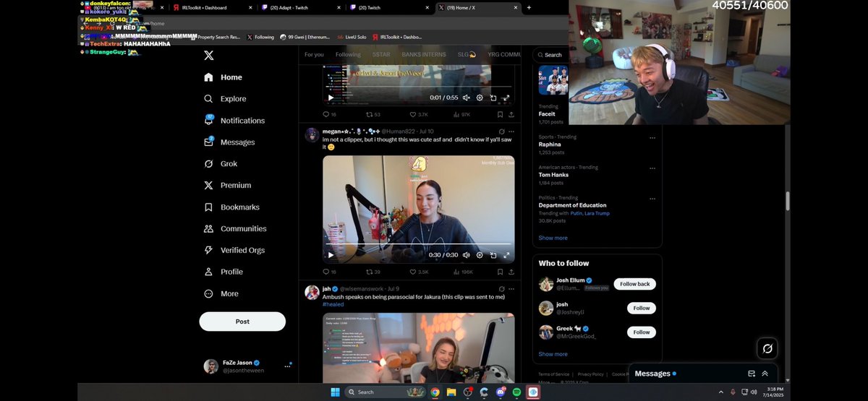Screen dimensions: 868x401
Task: Open Spotify from the taskbar
Action: pyautogui.click(x=516, y=392)
